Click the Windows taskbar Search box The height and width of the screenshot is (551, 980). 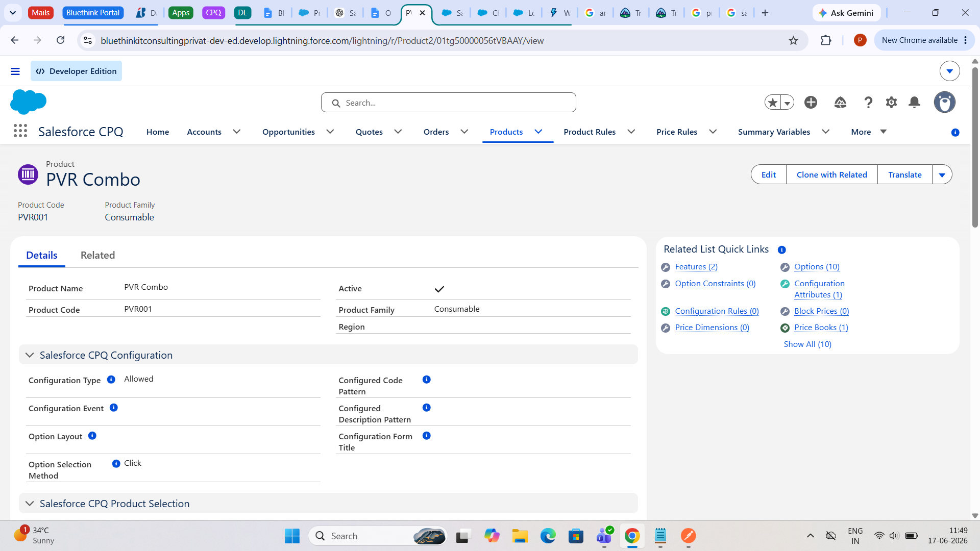point(378,536)
